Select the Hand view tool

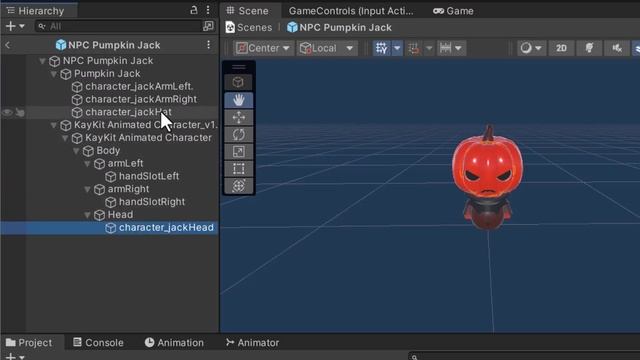[x=239, y=100]
